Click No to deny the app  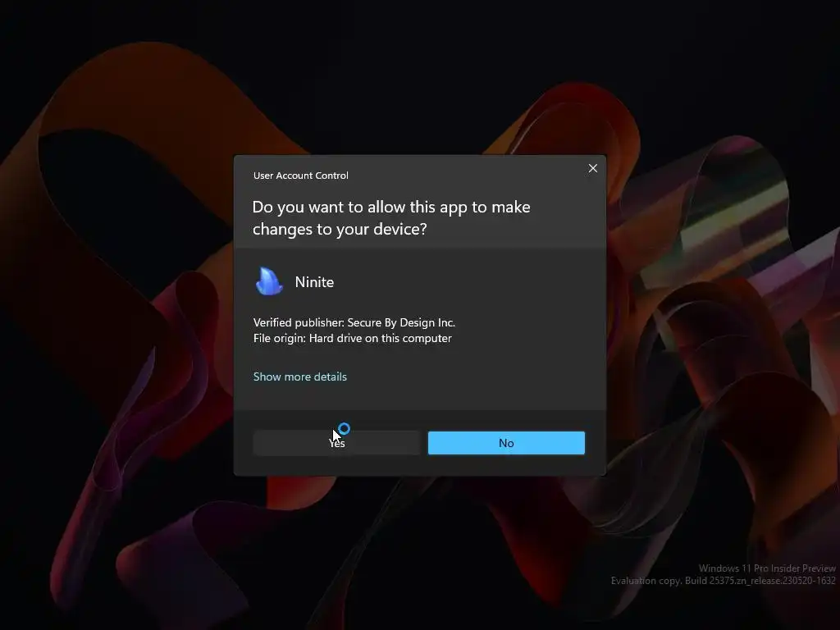[506, 443]
